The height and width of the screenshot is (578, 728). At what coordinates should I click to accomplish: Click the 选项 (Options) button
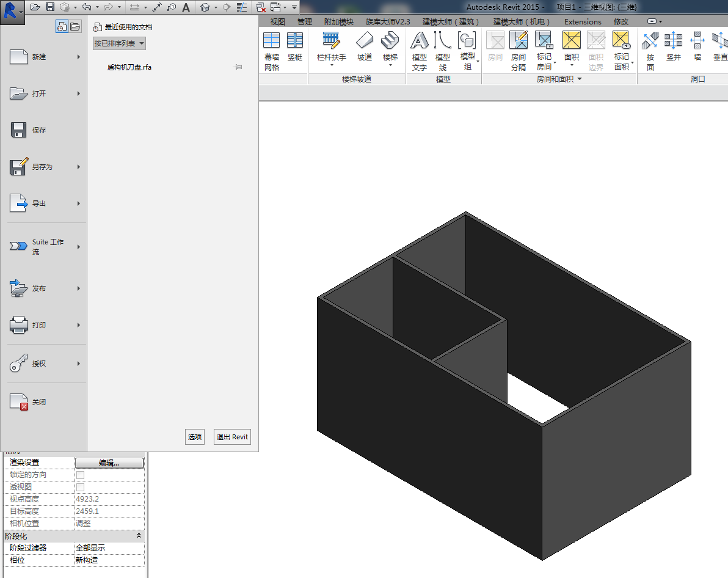(x=195, y=437)
